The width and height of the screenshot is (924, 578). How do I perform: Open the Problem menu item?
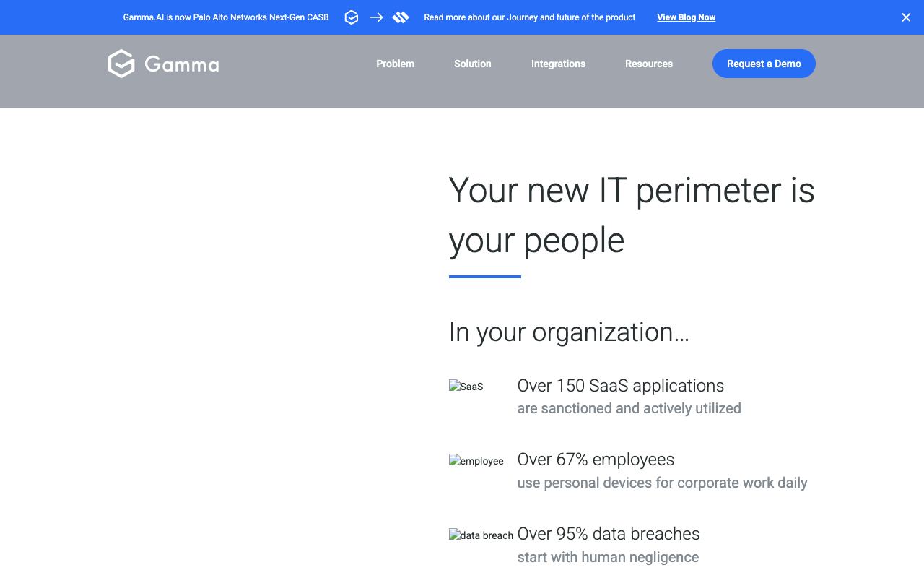click(x=395, y=64)
